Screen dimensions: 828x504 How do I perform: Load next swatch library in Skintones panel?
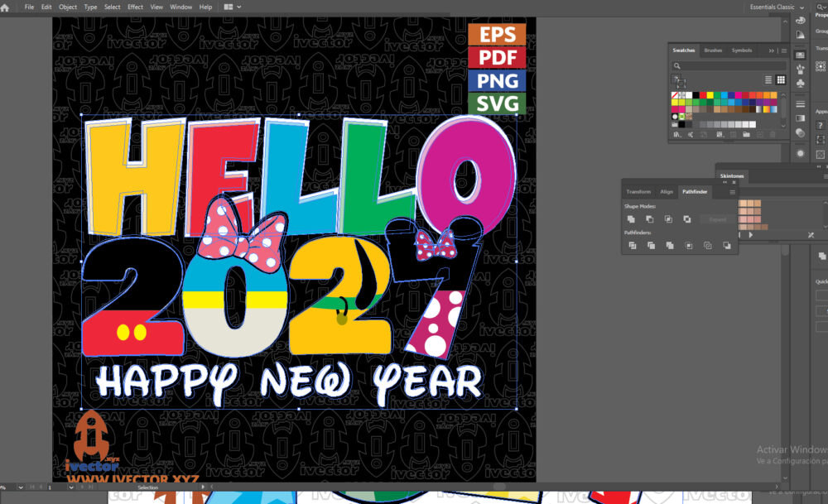pos(751,235)
